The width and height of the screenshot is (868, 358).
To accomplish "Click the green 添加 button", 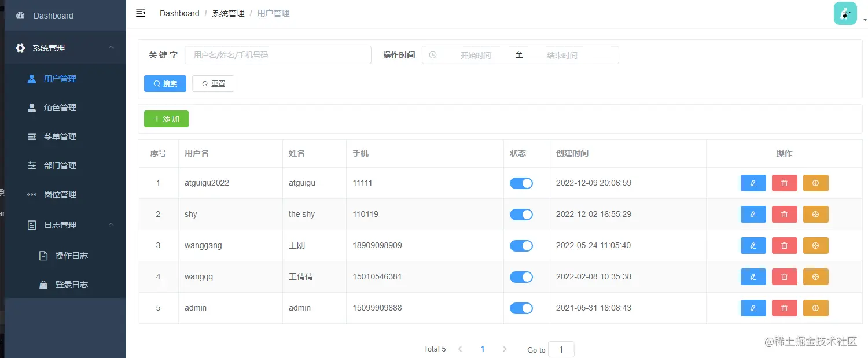I will point(166,119).
